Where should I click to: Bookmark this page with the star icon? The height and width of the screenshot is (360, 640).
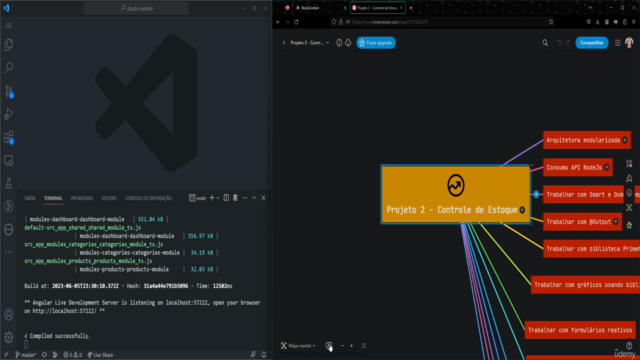point(551,22)
